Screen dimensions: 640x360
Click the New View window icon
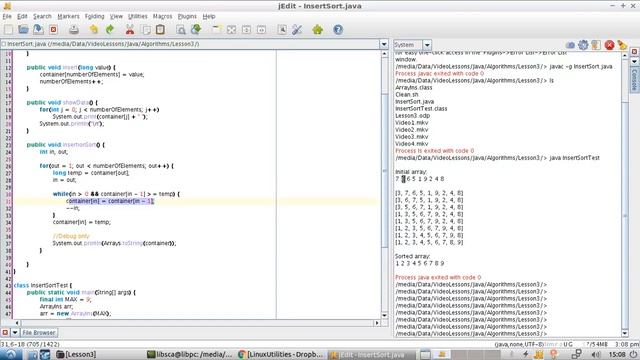(x=216, y=29)
